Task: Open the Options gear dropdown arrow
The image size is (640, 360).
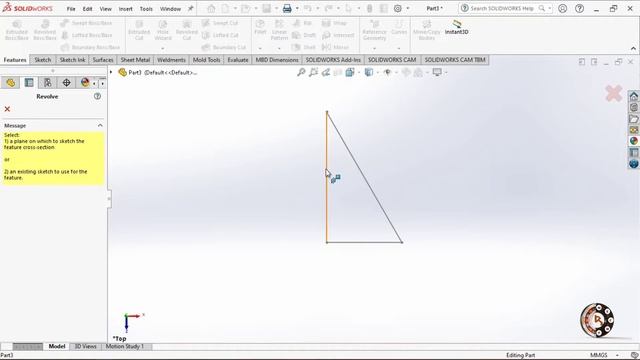Action: tap(407, 9)
